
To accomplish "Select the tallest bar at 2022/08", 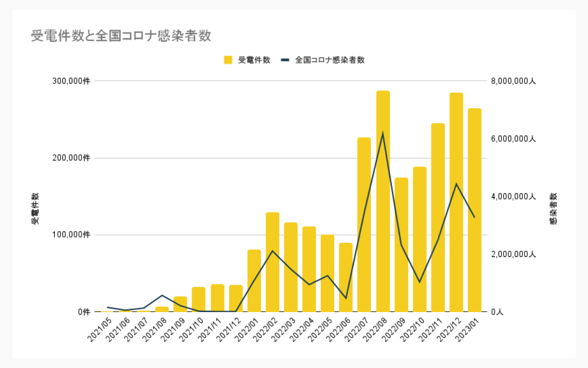I will click(383, 196).
